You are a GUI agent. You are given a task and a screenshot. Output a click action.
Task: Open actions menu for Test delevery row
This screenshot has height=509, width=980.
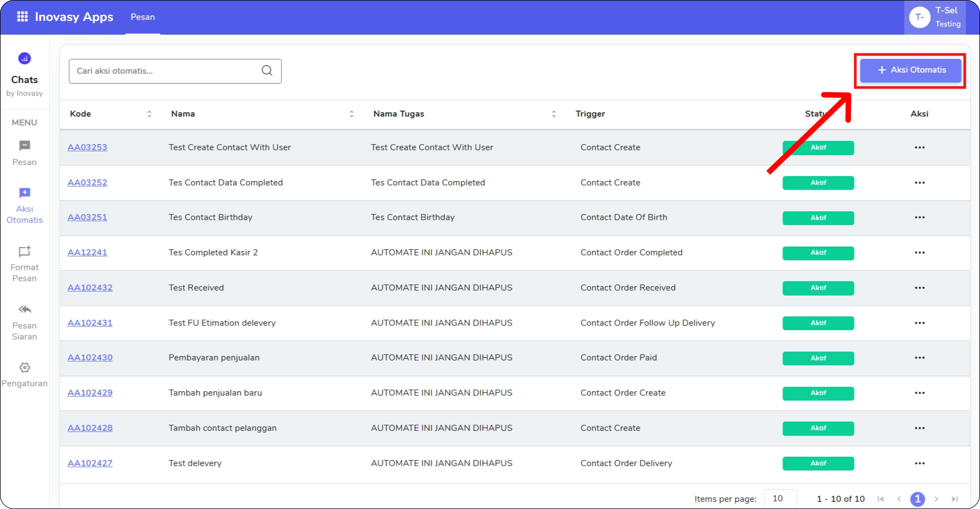919,463
